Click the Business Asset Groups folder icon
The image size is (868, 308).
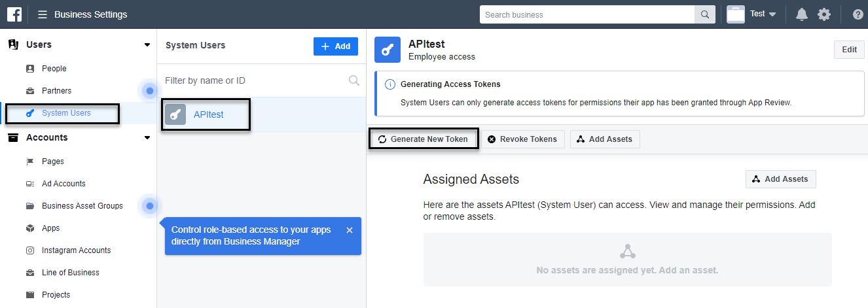coord(29,206)
